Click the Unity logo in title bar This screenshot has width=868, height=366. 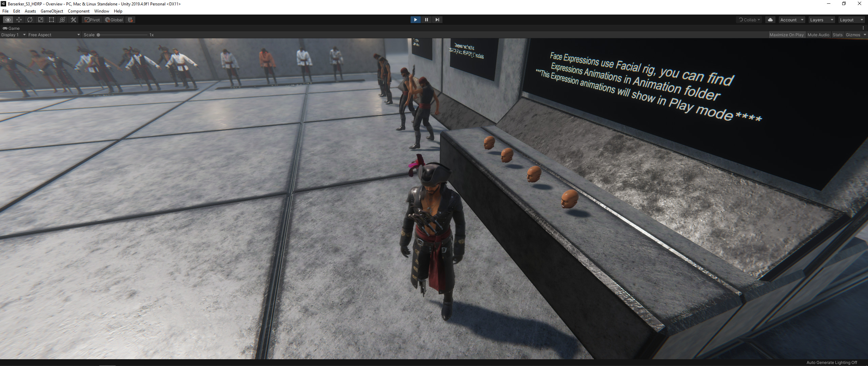click(x=3, y=4)
